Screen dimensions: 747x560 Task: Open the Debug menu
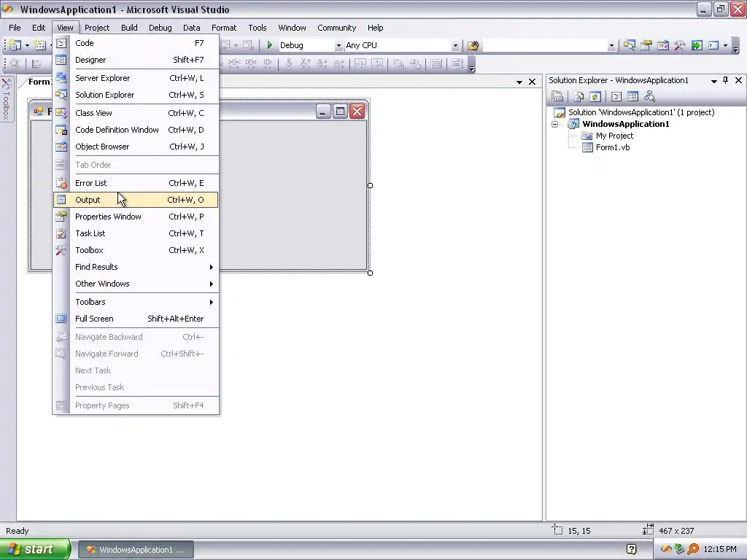coord(160,28)
